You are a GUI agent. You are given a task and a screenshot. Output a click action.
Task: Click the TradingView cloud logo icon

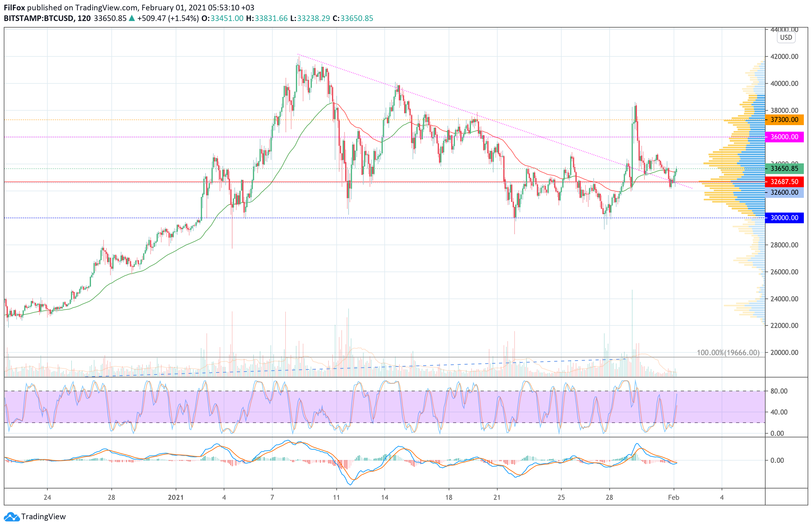(x=12, y=517)
